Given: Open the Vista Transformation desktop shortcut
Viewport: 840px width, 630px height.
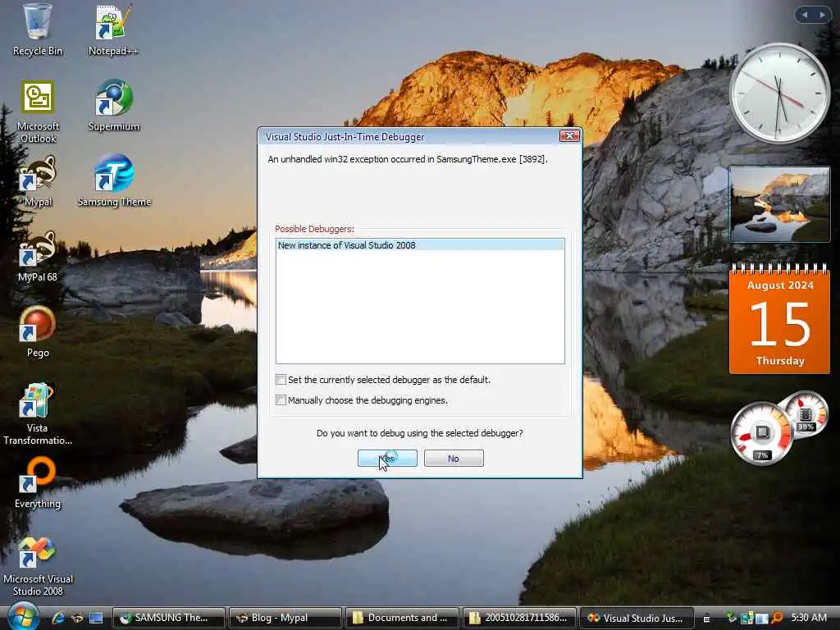Looking at the screenshot, I should click(x=38, y=413).
